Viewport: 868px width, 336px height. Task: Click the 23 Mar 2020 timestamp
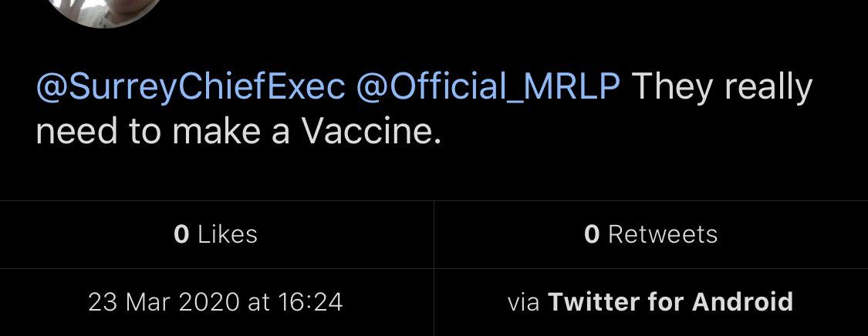click(x=215, y=301)
